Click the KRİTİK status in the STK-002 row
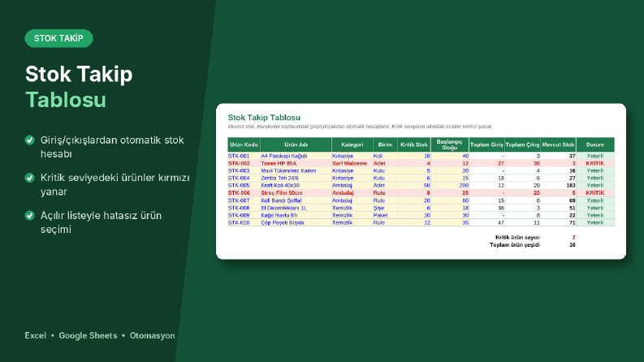The image size is (644, 362). [x=595, y=163]
